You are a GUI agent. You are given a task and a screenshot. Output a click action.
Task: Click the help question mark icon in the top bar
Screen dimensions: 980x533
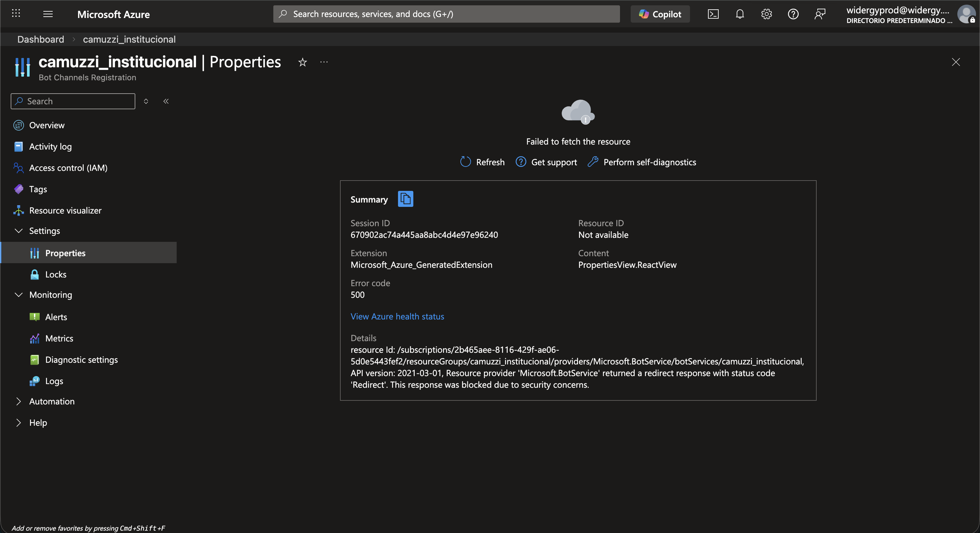click(793, 14)
